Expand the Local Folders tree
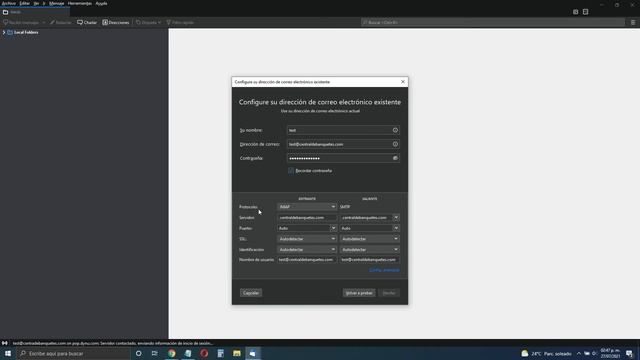 [x=4, y=32]
